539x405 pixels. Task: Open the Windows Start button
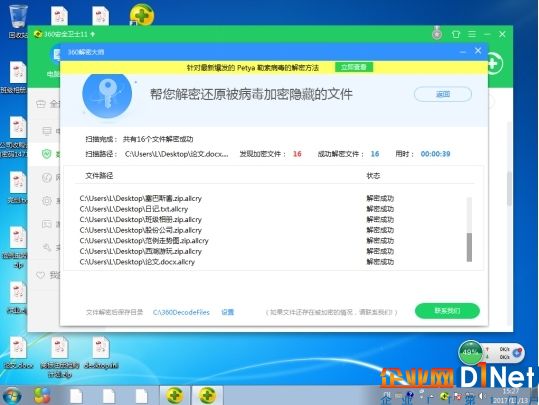12,395
